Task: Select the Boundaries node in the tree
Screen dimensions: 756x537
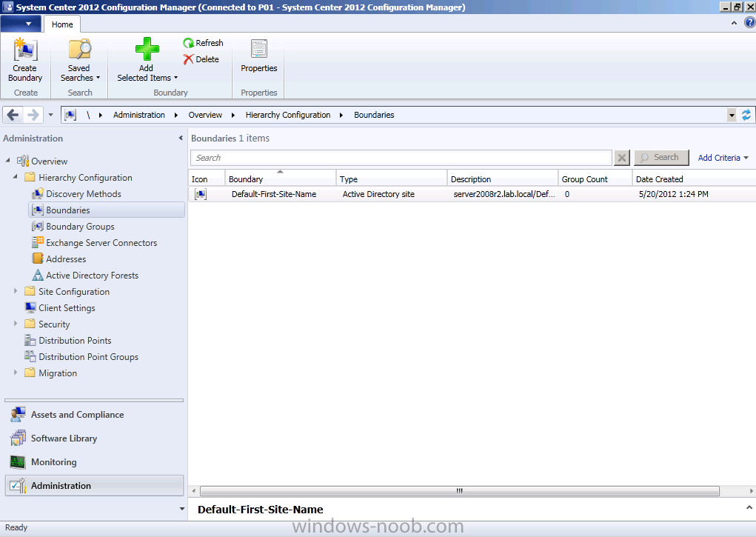Action: click(107, 210)
